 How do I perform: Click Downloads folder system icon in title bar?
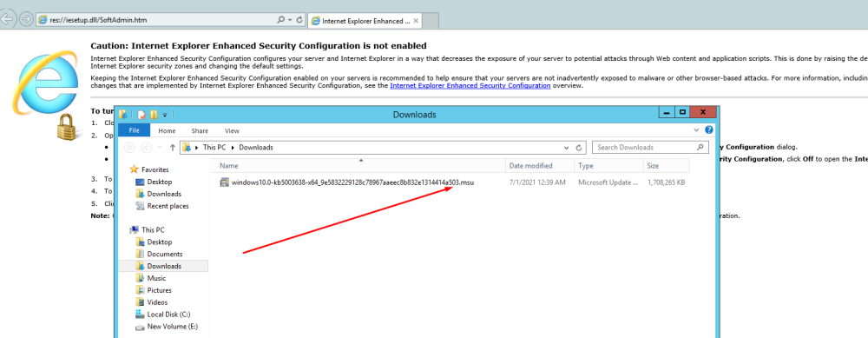tap(123, 115)
